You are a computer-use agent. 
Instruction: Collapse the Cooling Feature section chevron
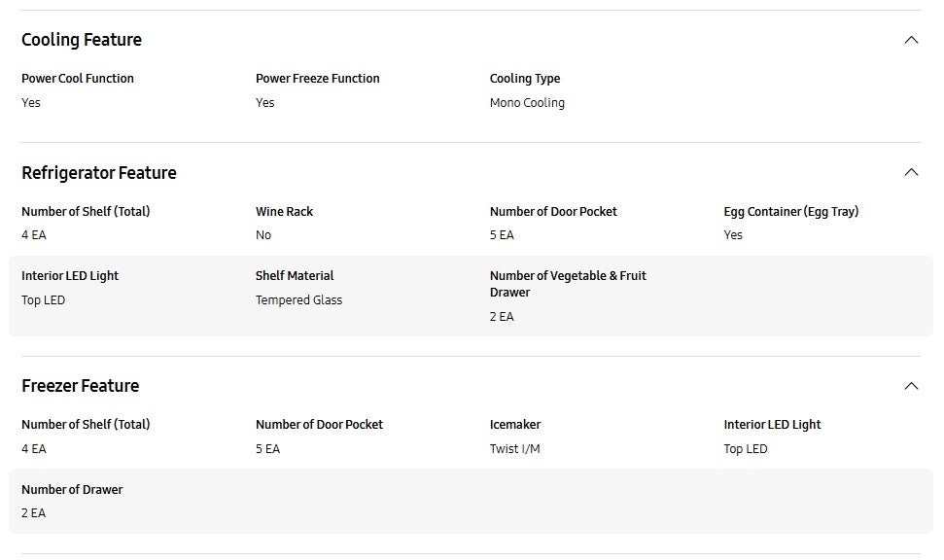[x=911, y=40]
